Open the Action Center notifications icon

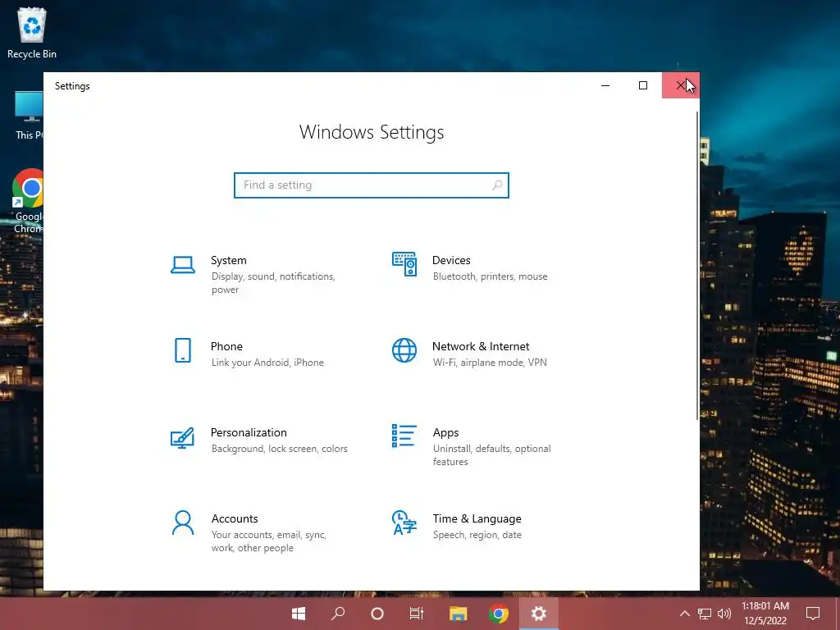click(813, 614)
